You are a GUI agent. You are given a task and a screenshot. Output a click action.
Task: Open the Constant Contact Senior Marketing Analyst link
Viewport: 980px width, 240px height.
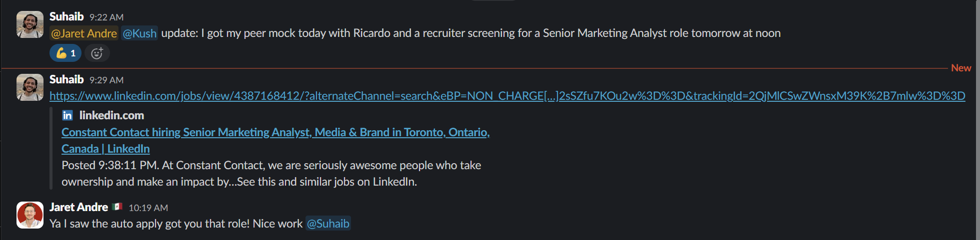click(275, 133)
